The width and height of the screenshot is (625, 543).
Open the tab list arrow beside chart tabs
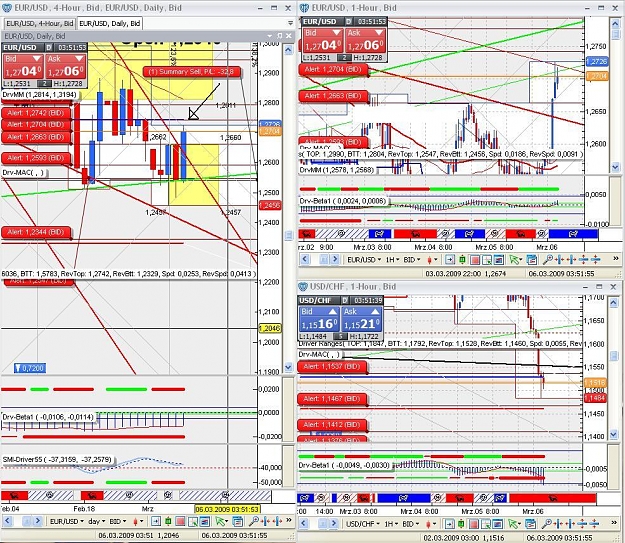290,23
